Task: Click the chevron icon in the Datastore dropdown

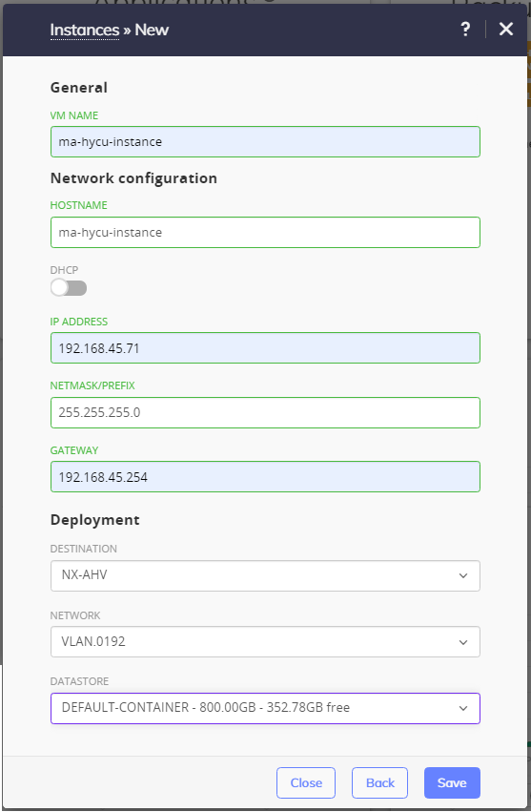Action: (x=463, y=708)
